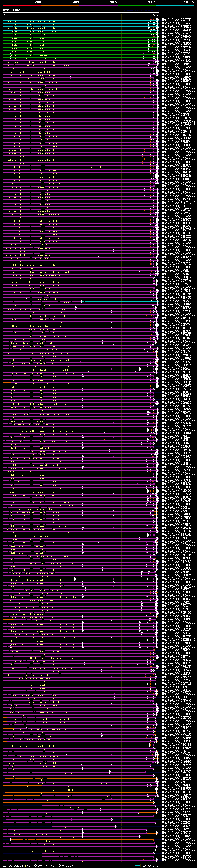Select the UniRef100_B0W1A0 label
Viewport: 197px width, 868px height.
click(177, 240)
